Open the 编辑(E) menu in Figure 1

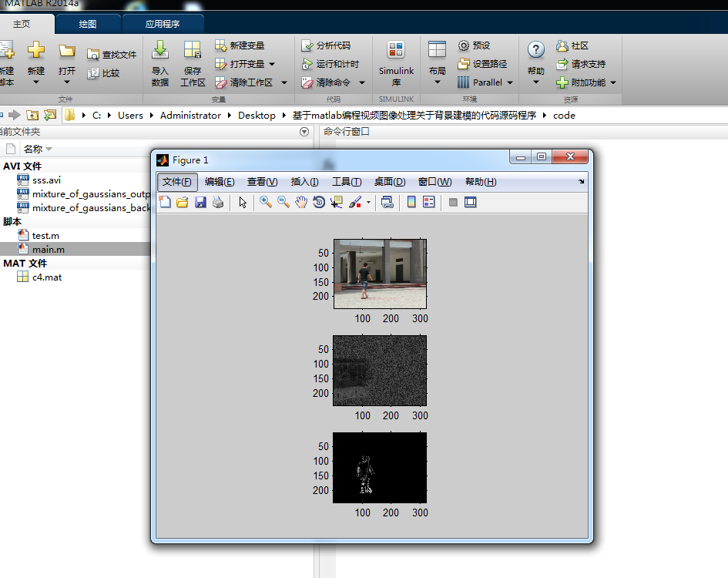pos(220,182)
